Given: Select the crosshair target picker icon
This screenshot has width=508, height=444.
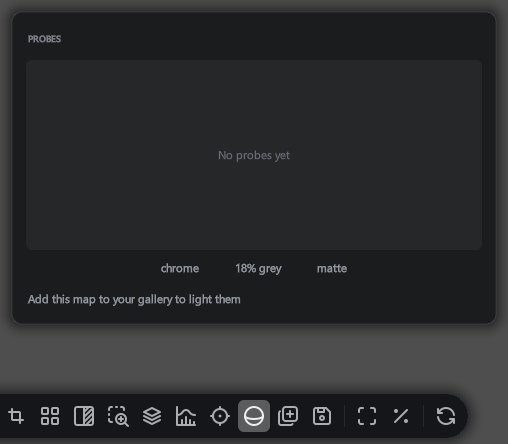Looking at the screenshot, I should [x=220, y=416].
